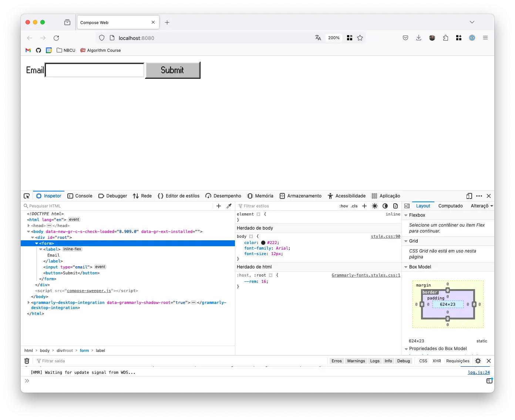Click the element picker icon in DevTools
Screen dimensions: 515x420
(27, 196)
